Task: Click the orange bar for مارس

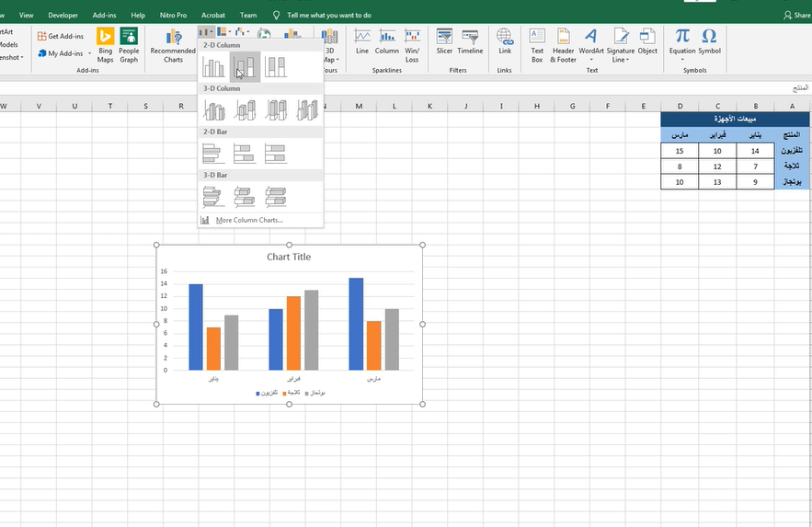Action: click(374, 346)
